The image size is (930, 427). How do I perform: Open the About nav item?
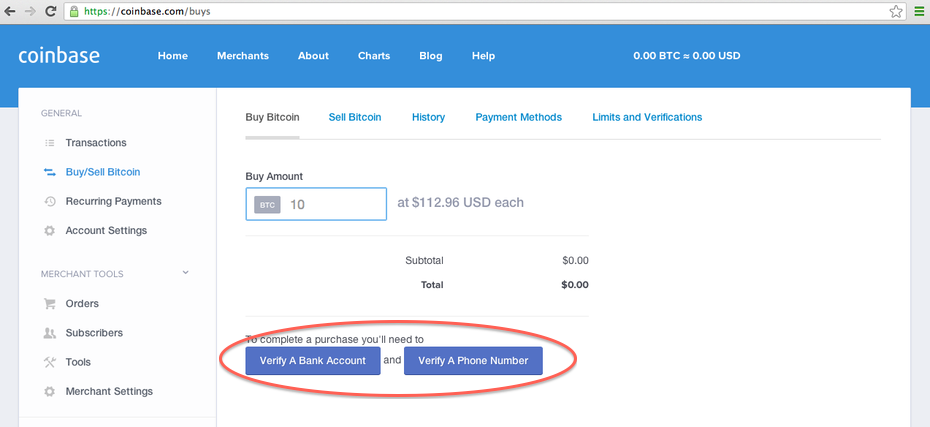coord(313,56)
